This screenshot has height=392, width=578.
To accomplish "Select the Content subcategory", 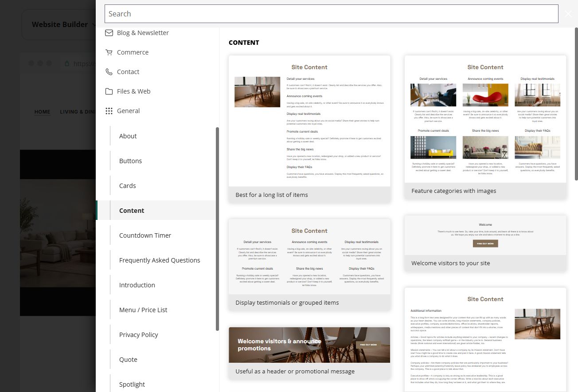I will point(132,211).
